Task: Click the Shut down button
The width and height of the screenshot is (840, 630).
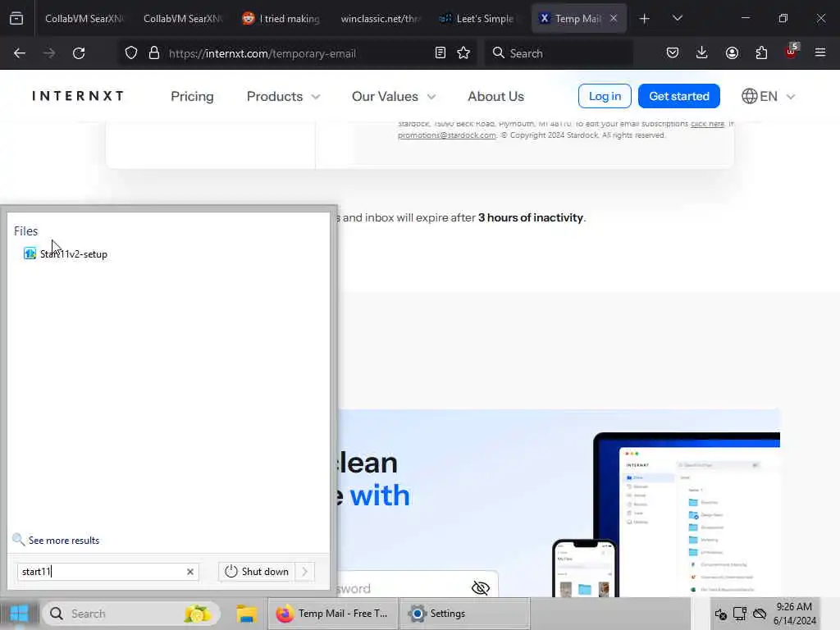Action: [258, 572]
